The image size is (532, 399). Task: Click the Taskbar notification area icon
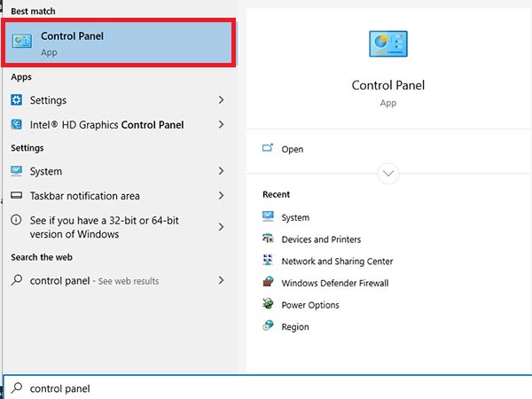16,195
